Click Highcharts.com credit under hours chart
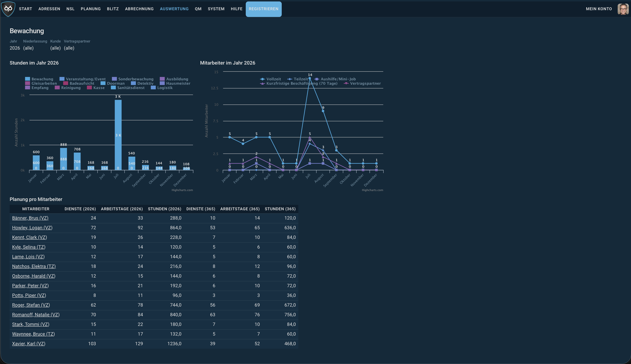The width and height of the screenshot is (631, 364). (x=182, y=190)
